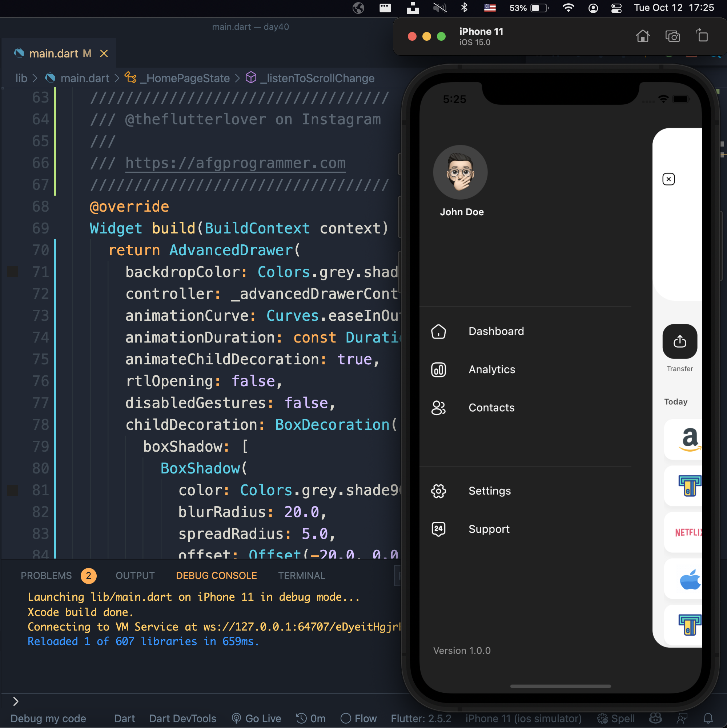This screenshot has width=727, height=728.
Task: Switch to the TERMINAL tab
Action: point(301,575)
